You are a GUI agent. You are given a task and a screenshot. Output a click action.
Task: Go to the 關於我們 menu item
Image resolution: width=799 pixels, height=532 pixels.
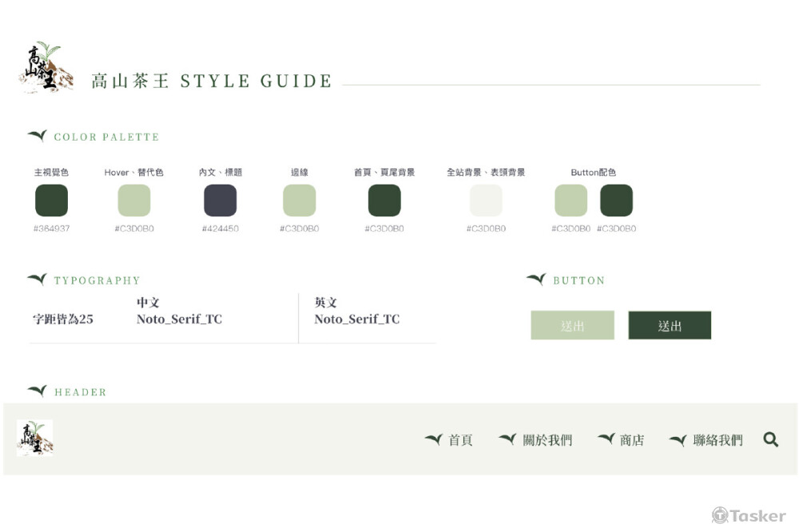(547, 440)
